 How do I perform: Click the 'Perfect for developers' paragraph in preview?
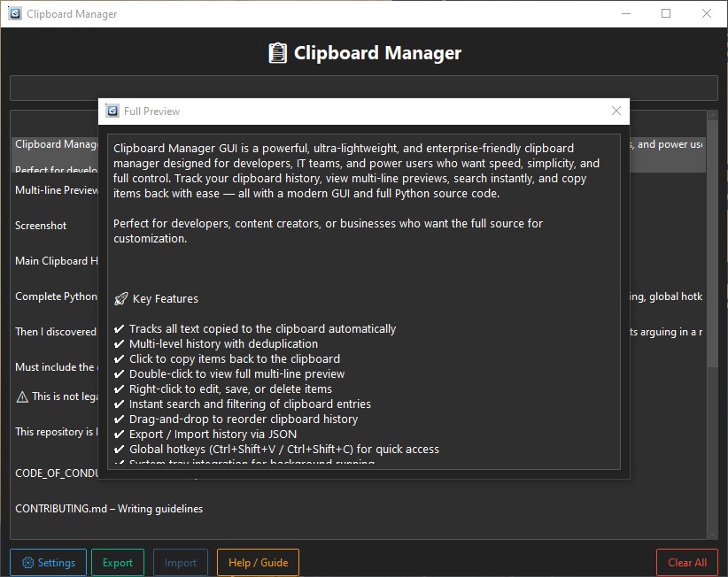point(328,231)
